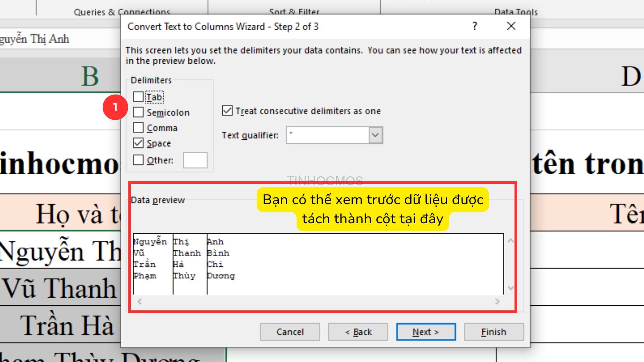Check the Tab delimiter checkbox

(138, 97)
